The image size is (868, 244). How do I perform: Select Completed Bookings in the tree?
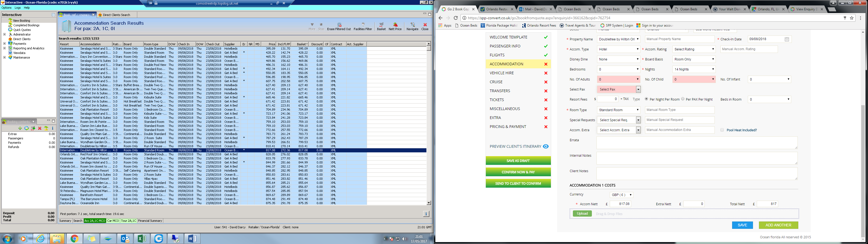click(26, 25)
